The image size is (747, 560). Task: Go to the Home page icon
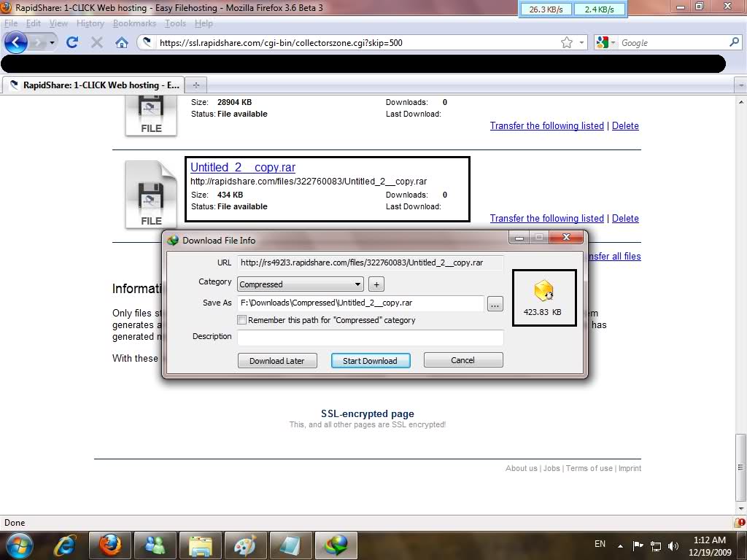(122, 43)
